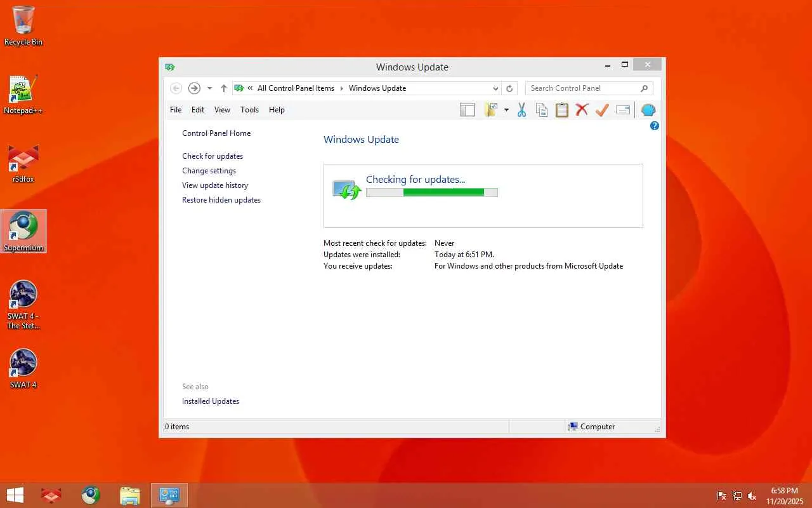Open the recent locations dropdown arrow
The height and width of the screenshot is (508, 812).
209,88
